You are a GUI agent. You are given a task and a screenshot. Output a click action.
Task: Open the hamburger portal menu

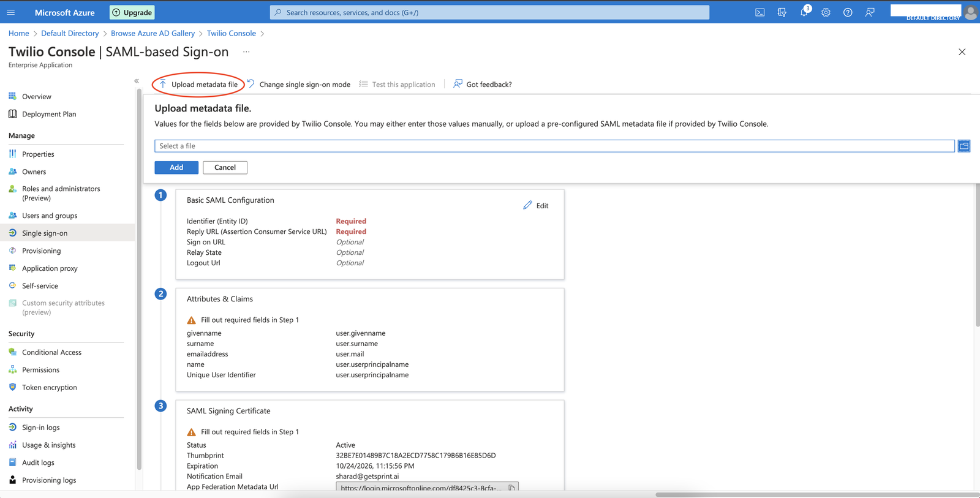tap(11, 12)
